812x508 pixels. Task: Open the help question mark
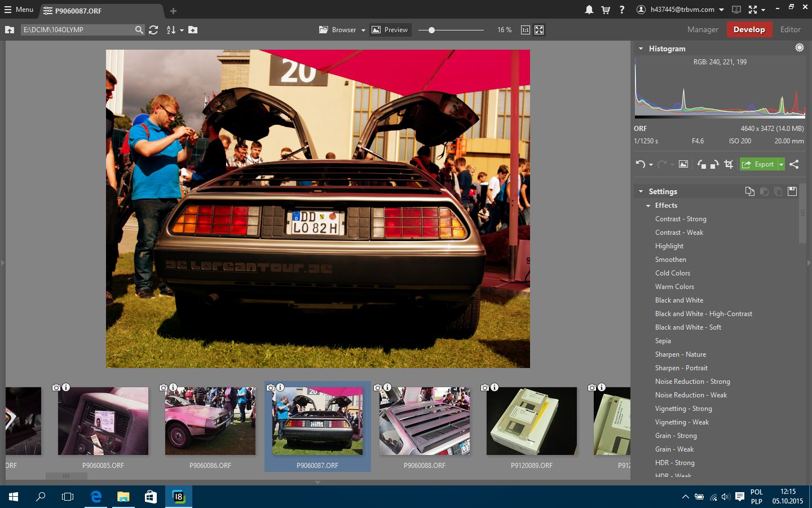coord(622,10)
